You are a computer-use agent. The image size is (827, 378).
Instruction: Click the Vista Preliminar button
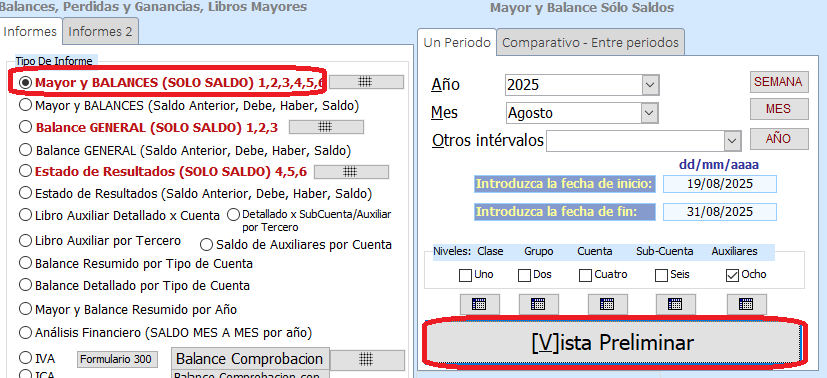coord(613,343)
